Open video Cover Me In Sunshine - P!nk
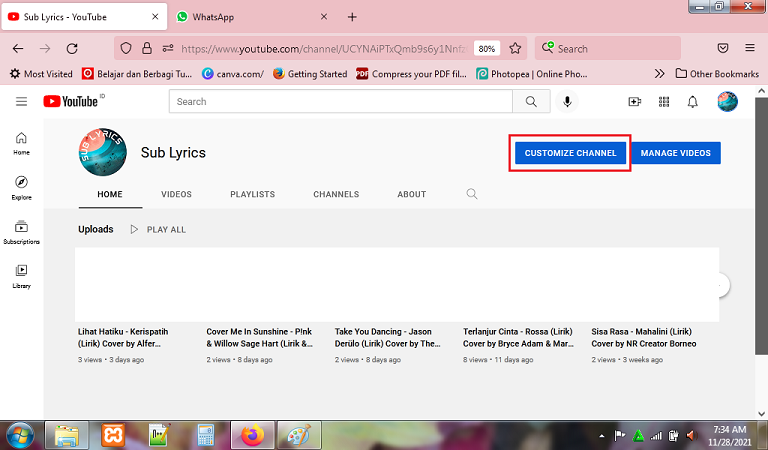 260,337
